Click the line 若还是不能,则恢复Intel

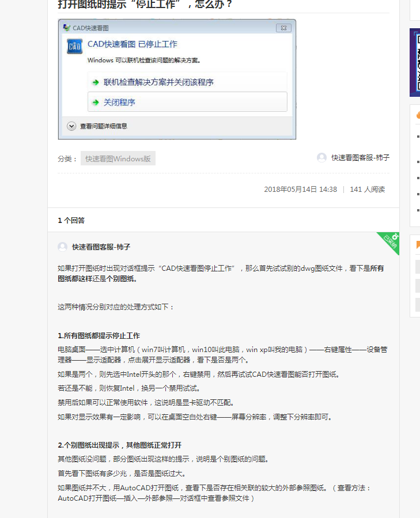(x=96, y=388)
